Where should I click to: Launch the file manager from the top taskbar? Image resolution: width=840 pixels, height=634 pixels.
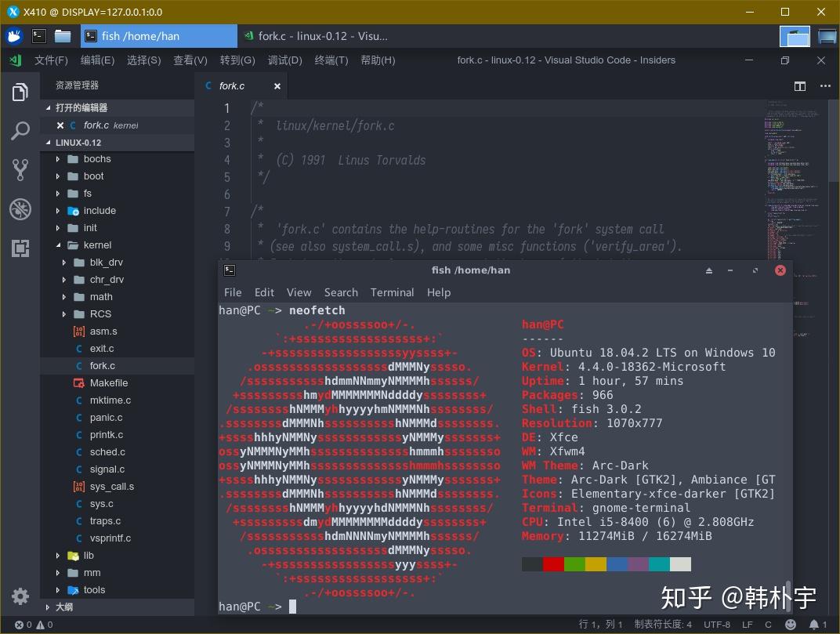64,35
